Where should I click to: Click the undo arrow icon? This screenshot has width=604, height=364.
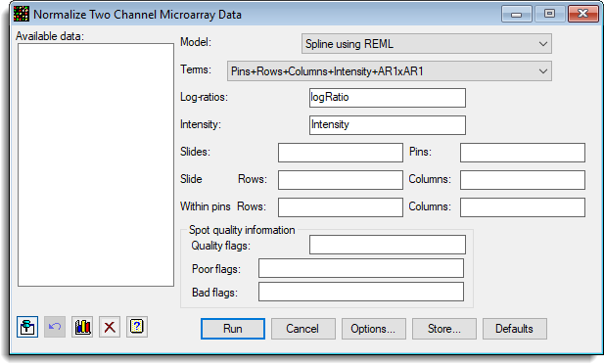tap(55, 327)
